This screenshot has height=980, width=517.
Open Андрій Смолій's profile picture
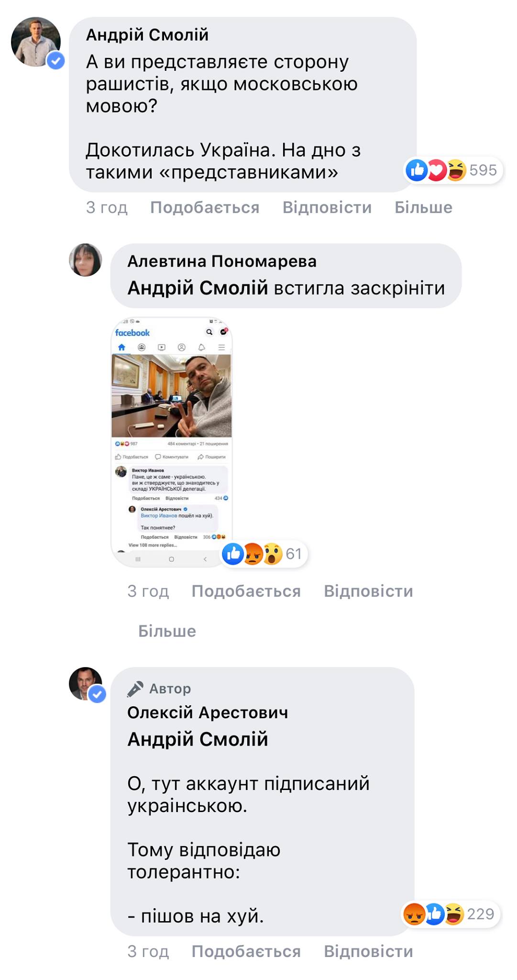(x=36, y=42)
